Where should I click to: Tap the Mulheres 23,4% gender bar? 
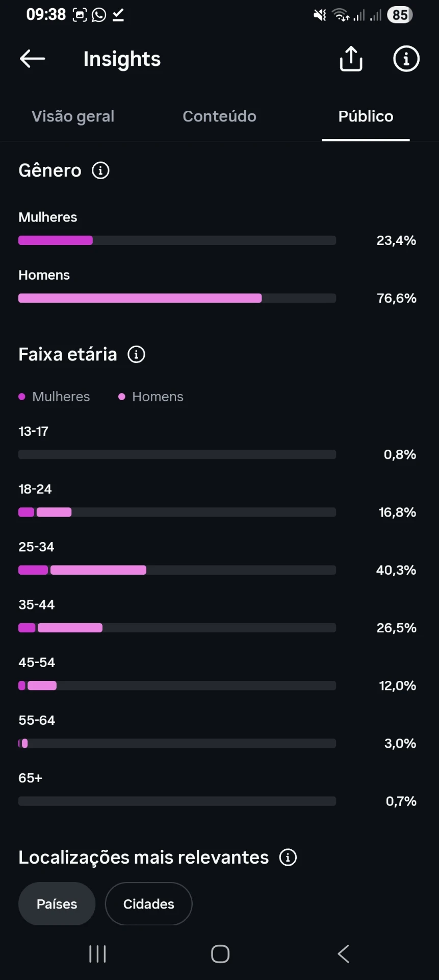tap(177, 240)
